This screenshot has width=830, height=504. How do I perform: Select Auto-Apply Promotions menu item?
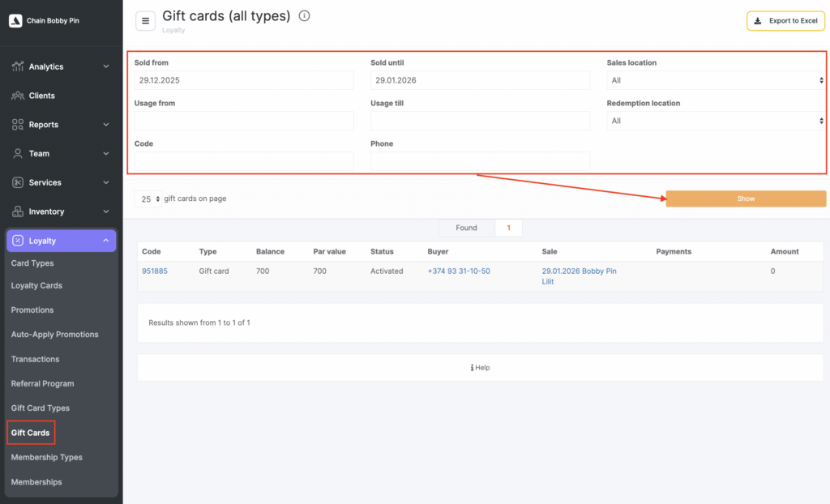[54, 335]
